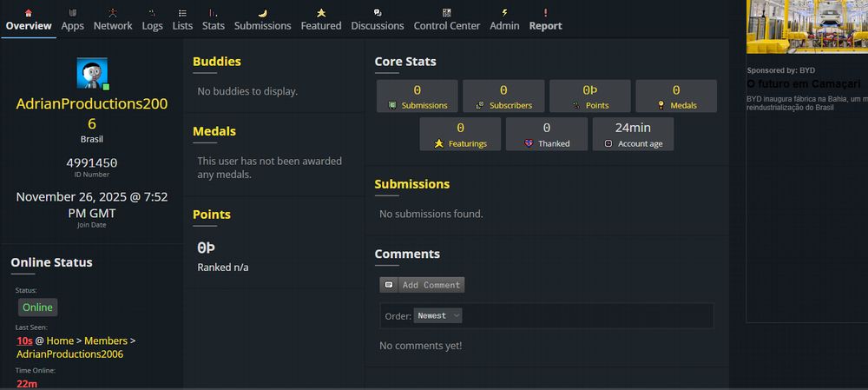Click the user avatar image
Image resolution: width=868 pixels, height=390 pixels.
(92, 73)
